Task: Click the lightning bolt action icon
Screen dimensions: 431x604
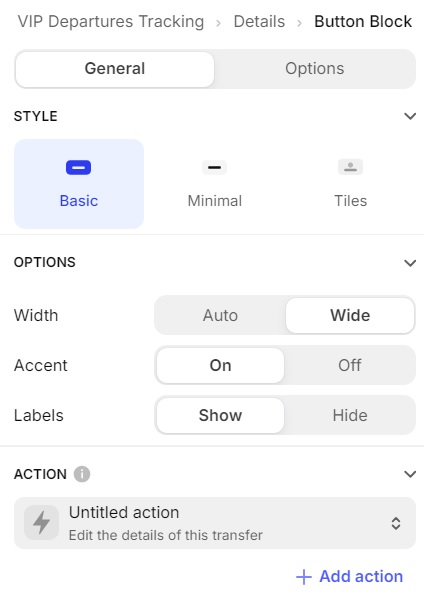Action: (41, 523)
